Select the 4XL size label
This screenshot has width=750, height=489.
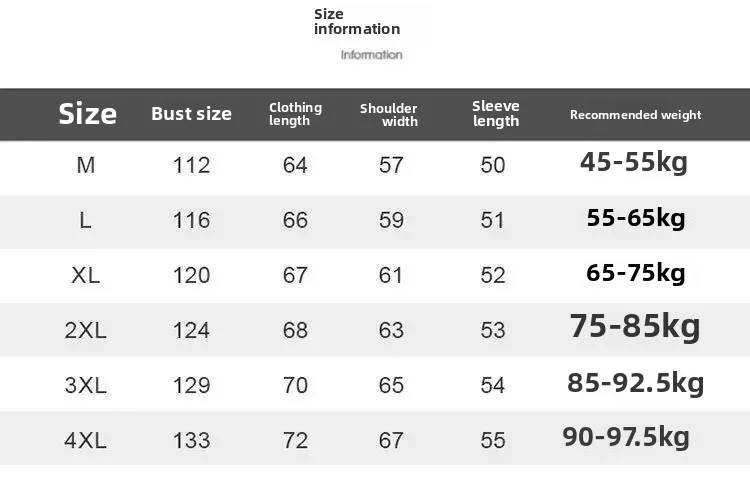(86, 439)
